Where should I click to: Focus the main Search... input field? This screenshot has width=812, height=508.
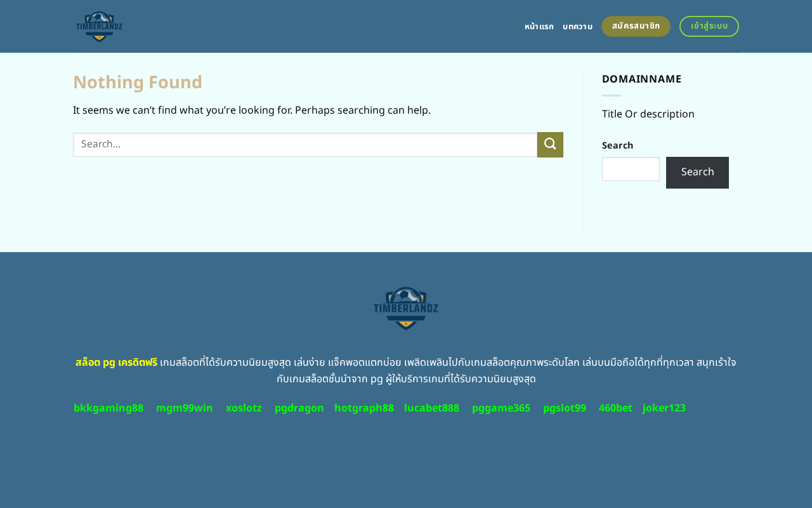pyautogui.click(x=305, y=145)
